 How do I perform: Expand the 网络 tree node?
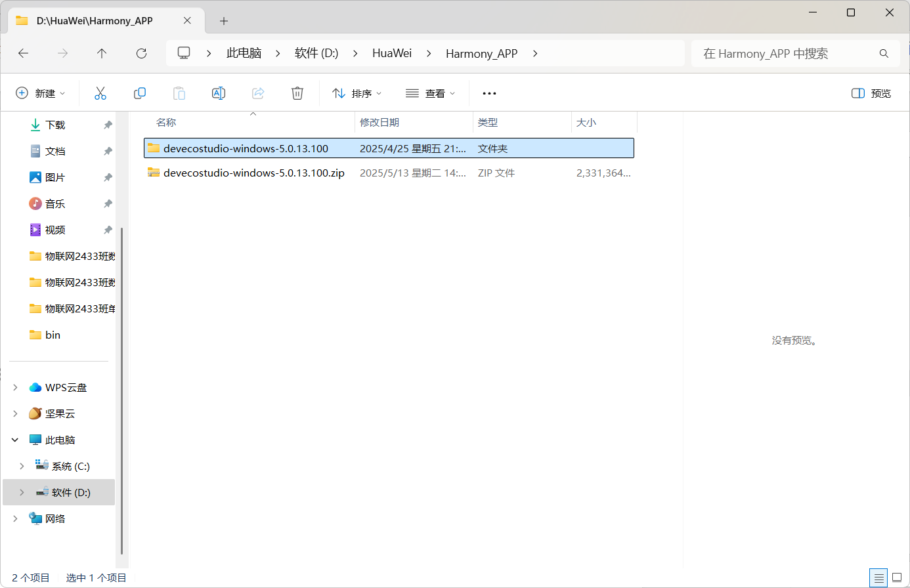pos(15,518)
